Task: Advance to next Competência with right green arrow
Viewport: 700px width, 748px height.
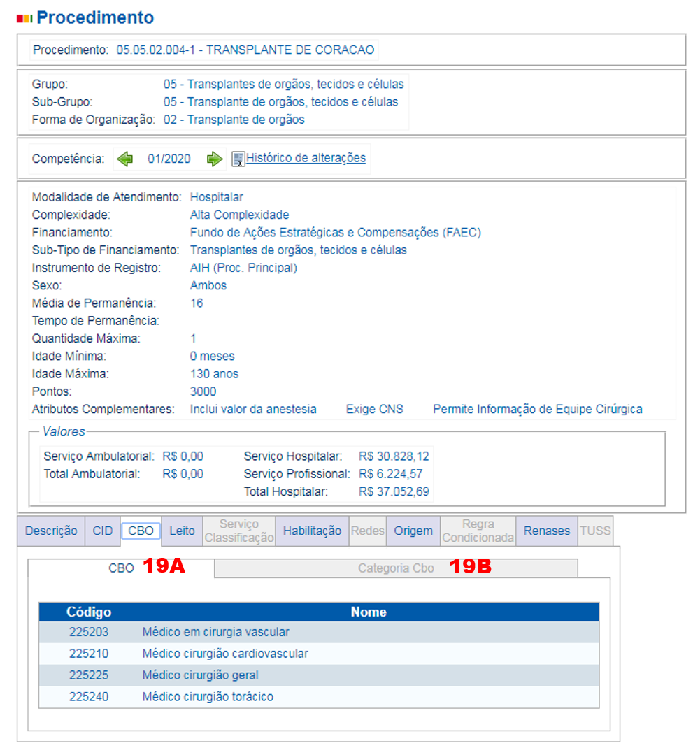Action: 214,159
